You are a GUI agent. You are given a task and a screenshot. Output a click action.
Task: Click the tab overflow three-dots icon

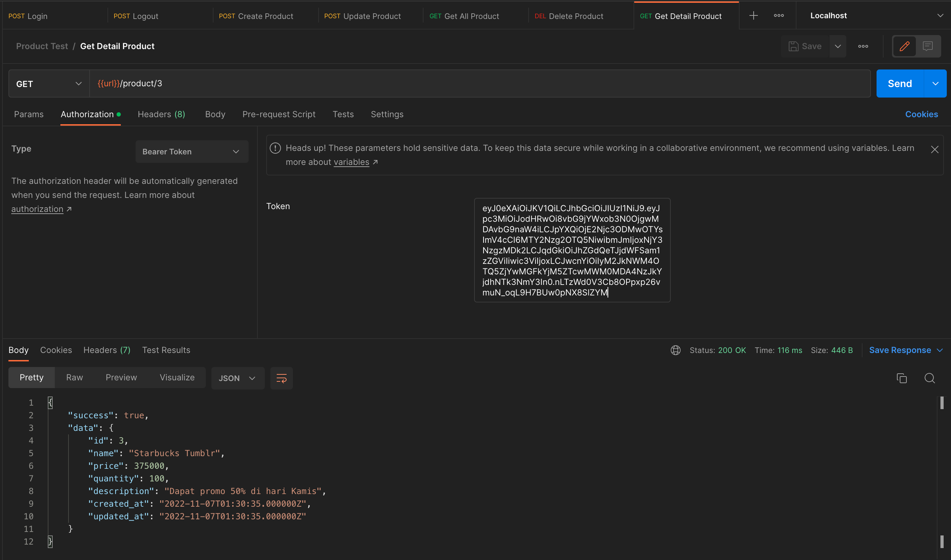pyautogui.click(x=779, y=15)
